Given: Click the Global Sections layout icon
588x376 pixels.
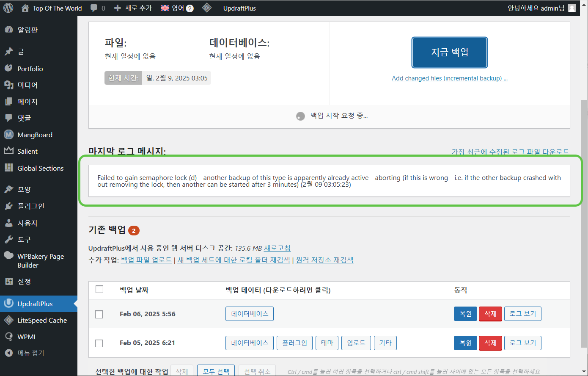Looking at the screenshot, I should 9,168.
